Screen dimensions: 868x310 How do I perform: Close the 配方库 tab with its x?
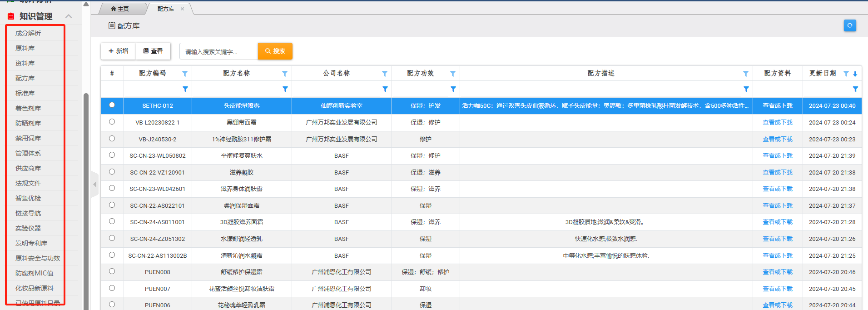(x=182, y=9)
